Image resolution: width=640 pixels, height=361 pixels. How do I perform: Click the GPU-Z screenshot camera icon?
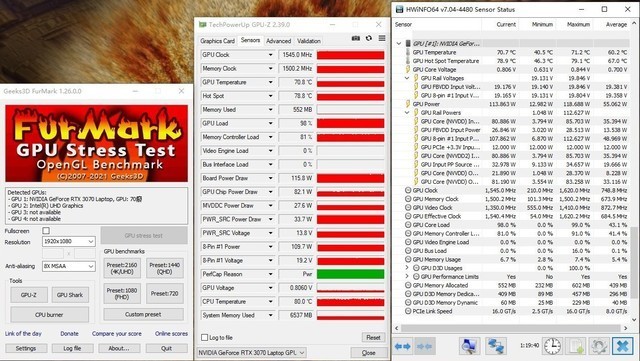(x=356, y=38)
